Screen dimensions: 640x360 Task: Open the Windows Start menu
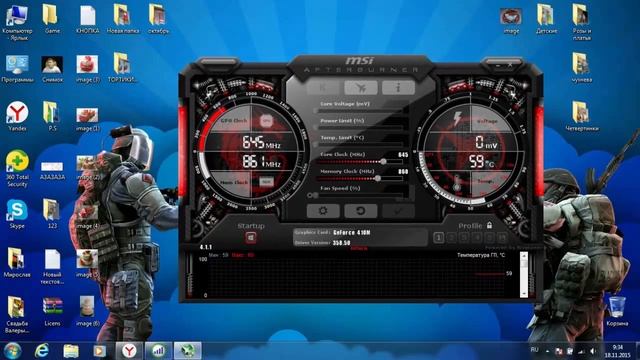click(12, 351)
